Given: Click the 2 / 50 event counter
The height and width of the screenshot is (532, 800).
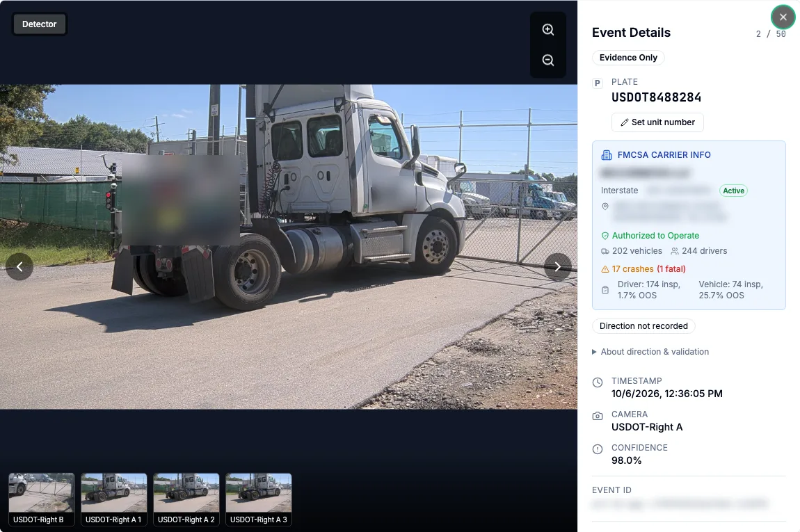Looking at the screenshot, I should [770, 34].
